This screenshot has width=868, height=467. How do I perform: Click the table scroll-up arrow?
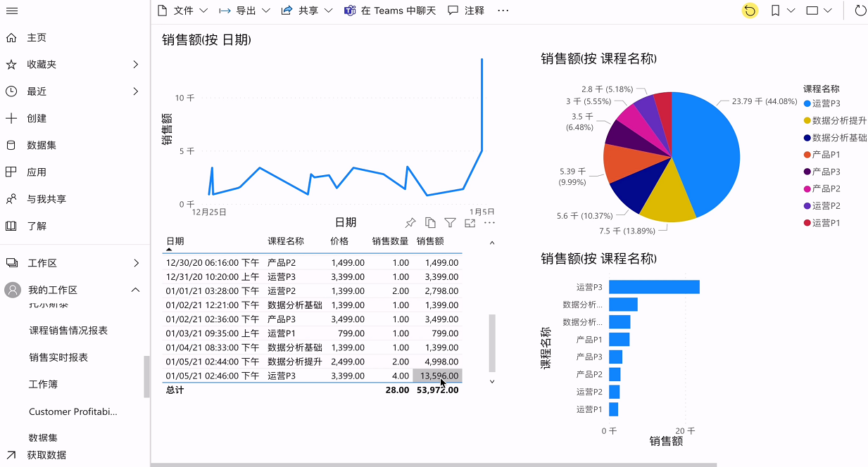tap(492, 243)
